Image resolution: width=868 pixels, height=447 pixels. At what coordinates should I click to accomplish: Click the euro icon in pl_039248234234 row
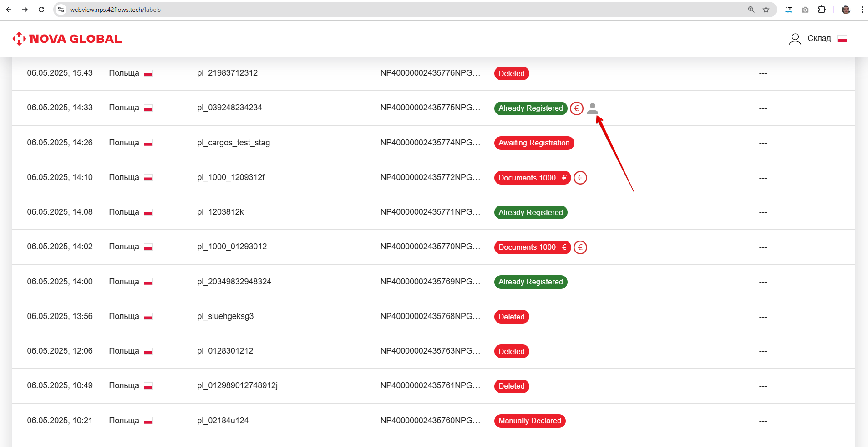577,108
